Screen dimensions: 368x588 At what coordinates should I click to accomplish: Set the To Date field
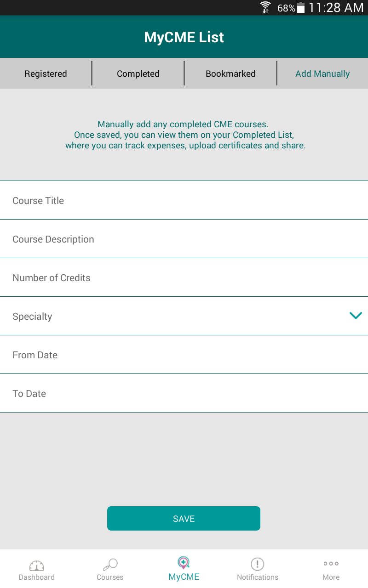coord(184,393)
